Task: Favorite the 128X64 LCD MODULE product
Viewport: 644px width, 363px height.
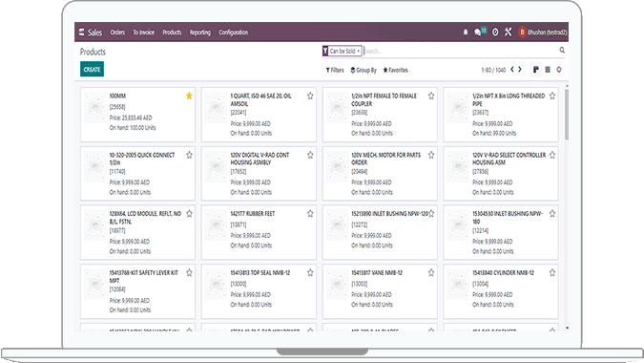Action: 189,213
